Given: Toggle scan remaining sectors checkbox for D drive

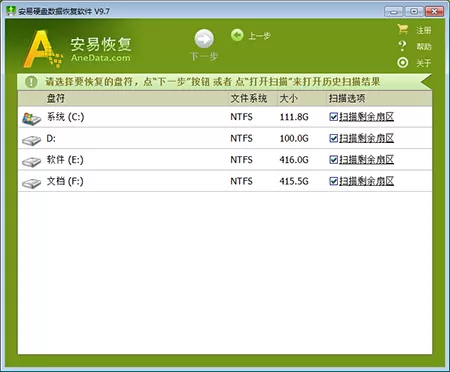Looking at the screenshot, I should (x=333, y=138).
